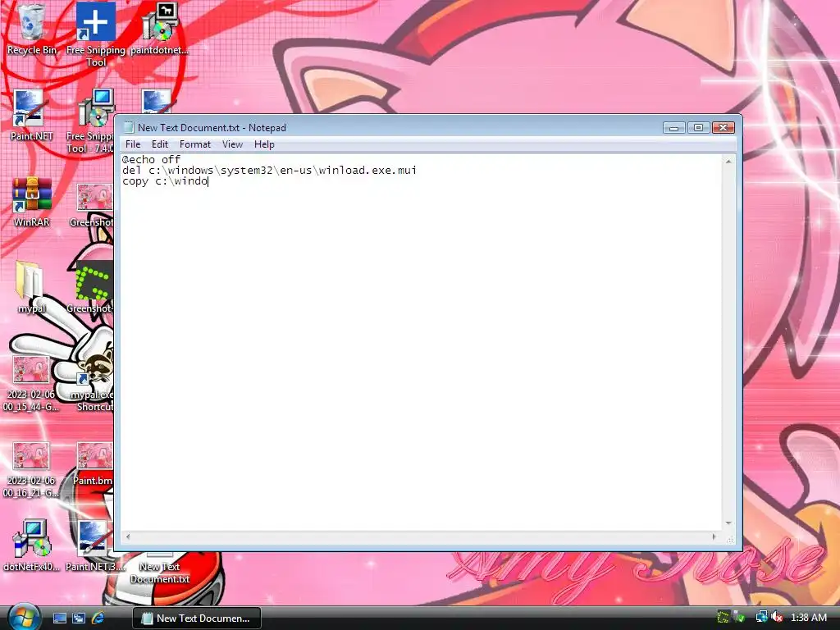The height and width of the screenshot is (630, 840).
Task: Open the mypal.exe Shortcut raccoon icon
Action: click(x=94, y=381)
